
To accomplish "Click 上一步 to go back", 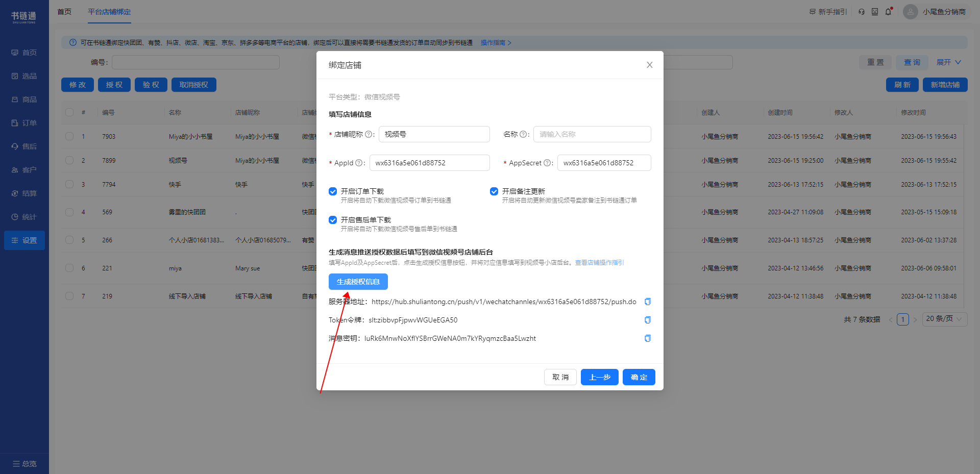I will pos(600,377).
